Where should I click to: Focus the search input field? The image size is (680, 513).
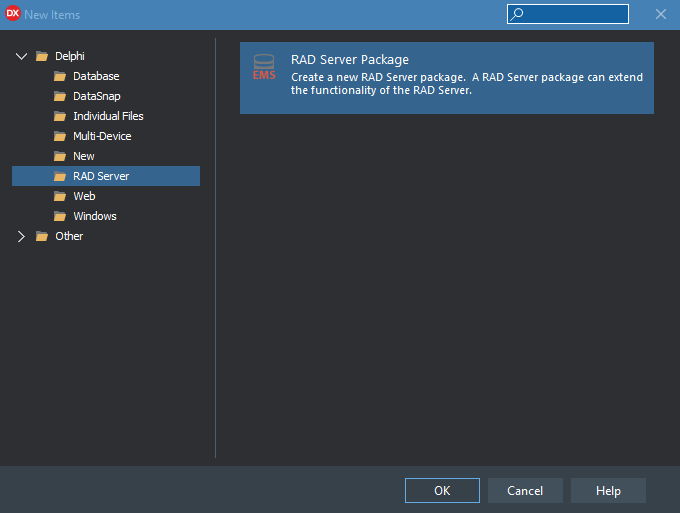pyautogui.click(x=568, y=14)
